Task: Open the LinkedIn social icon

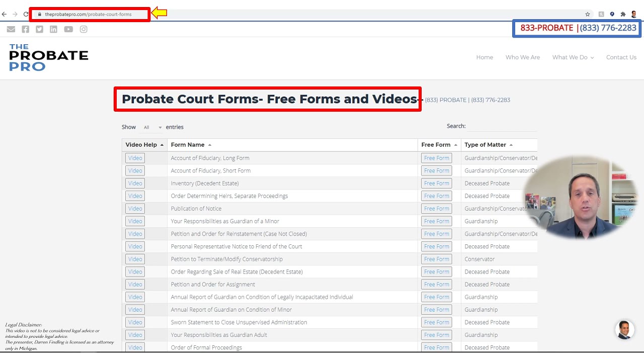Action: pos(53,29)
